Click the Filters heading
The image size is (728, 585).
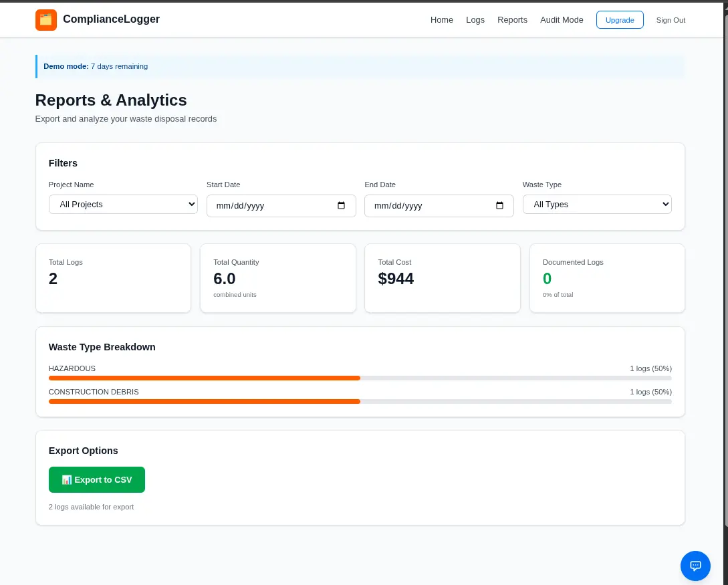(x=63, y=163)
